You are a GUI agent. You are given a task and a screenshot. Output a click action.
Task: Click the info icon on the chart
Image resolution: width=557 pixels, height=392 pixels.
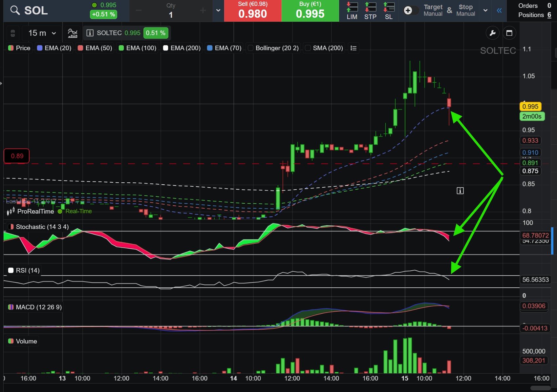(460, 191)
